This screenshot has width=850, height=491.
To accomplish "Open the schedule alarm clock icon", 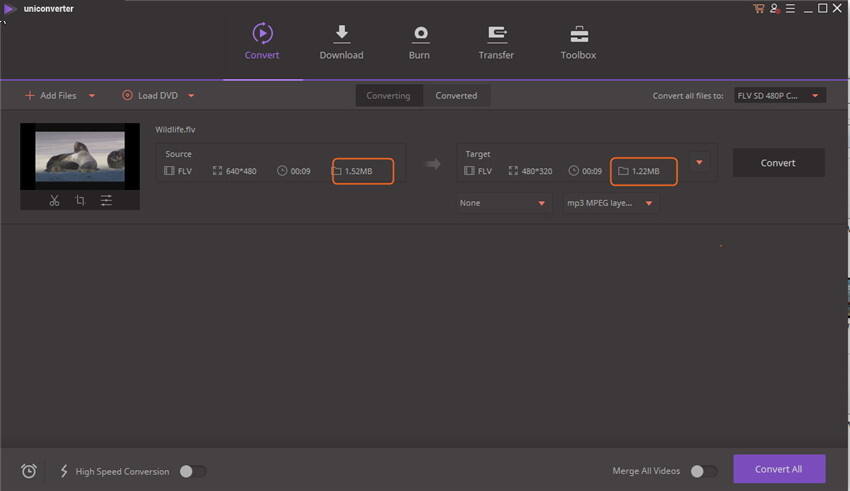I will pos(29,471).
